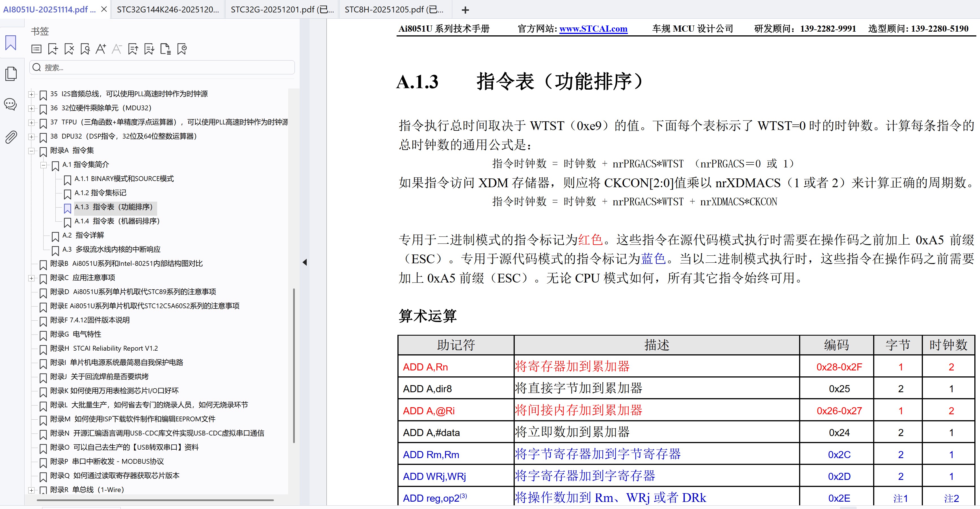Add a new bookmark
The image size is (980, 509).
point(53,49)
